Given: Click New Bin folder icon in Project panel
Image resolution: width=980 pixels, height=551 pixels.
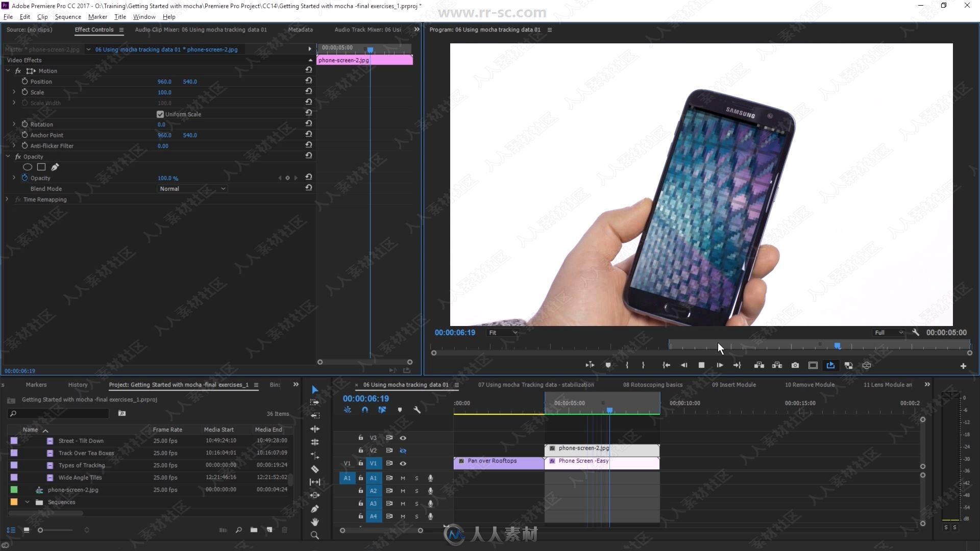Looking at the screenshot, I should [x=254, y=530].
